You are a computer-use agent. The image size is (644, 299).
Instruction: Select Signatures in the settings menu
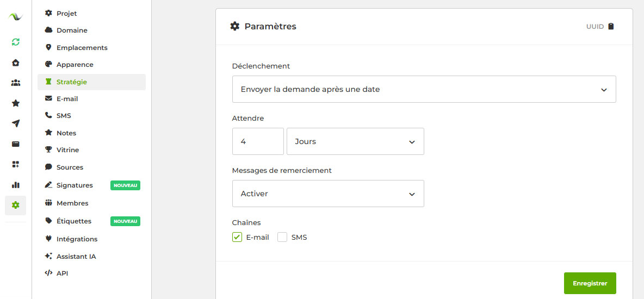(x=75, y=185)
